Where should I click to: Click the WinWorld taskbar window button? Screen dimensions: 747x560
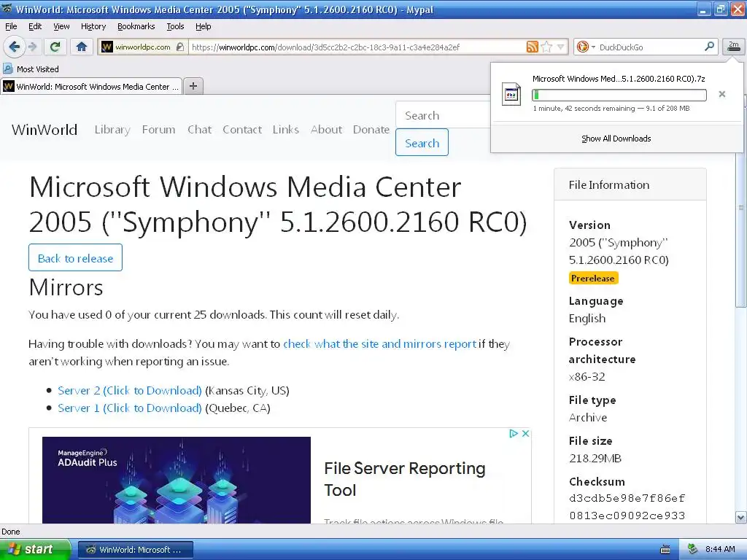tap(136, 550)
